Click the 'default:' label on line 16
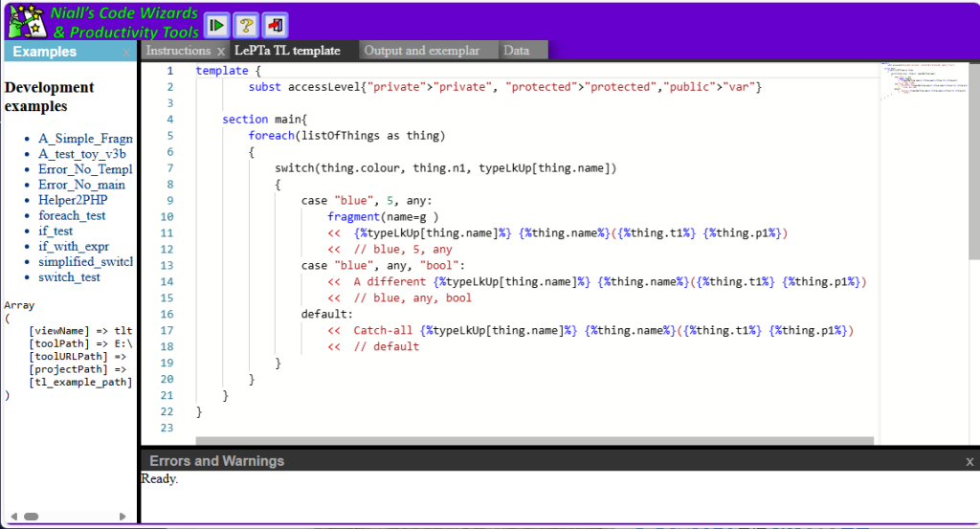 pyautogui.click(x=327, y=315)
